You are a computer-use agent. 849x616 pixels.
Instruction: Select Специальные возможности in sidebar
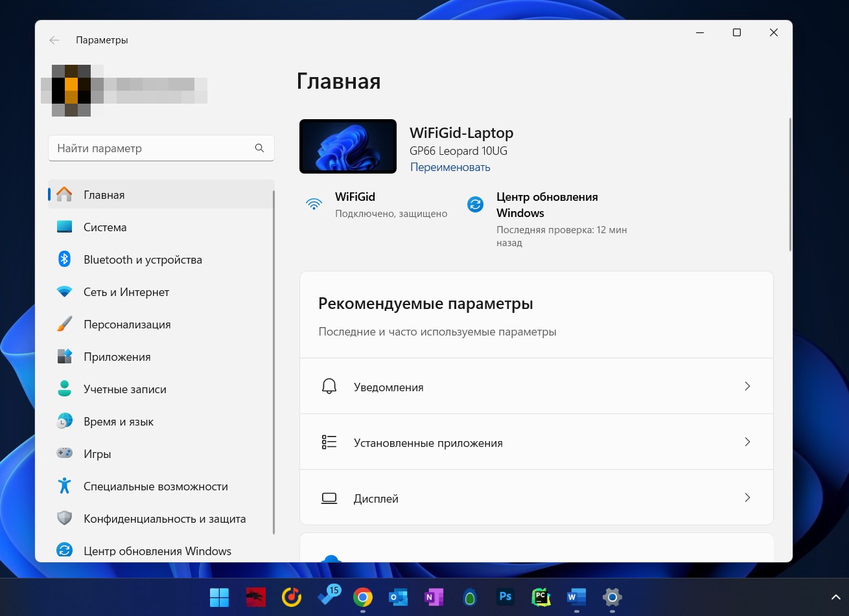[161, 486]
